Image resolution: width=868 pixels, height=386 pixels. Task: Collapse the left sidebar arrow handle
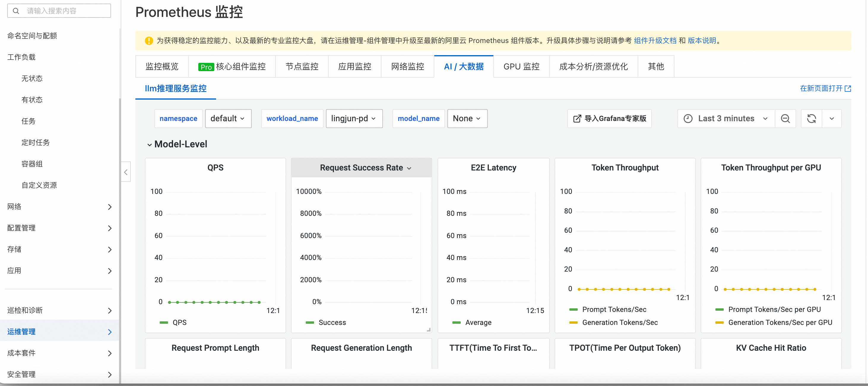tap(126, 172)
